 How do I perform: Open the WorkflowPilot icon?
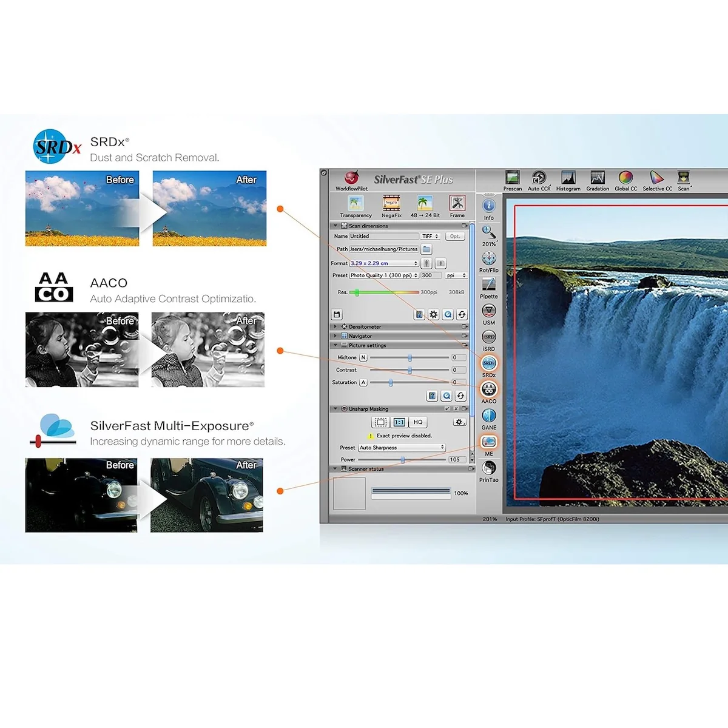pyautogui.click(x=351, y=178)
